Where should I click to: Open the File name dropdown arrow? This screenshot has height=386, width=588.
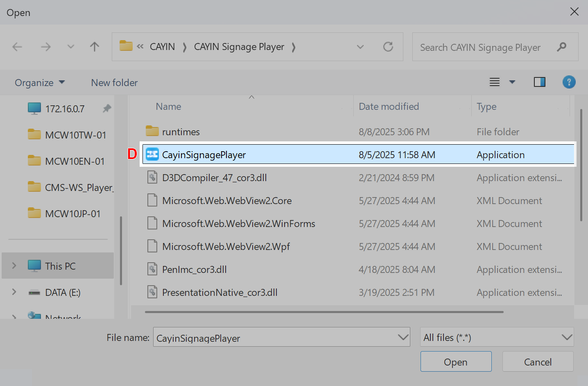pos(403,337)
